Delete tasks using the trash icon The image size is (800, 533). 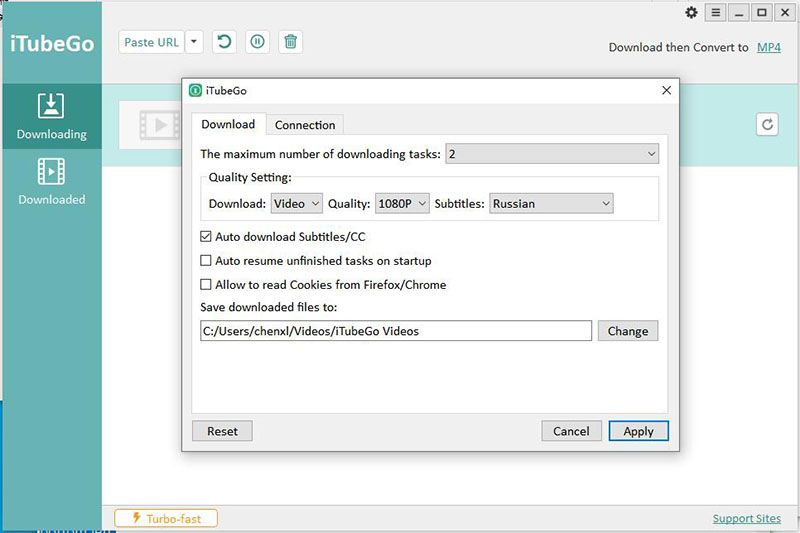click(290, 41)
